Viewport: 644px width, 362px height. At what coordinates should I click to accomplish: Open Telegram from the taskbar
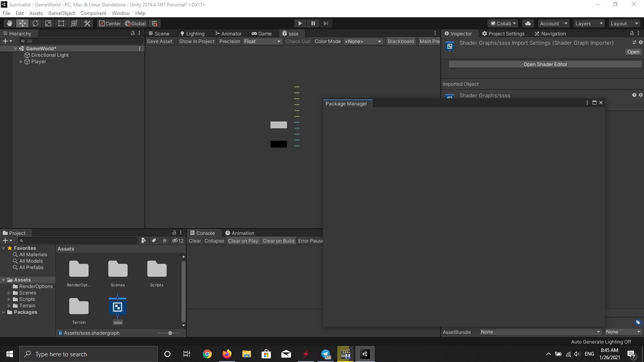pyautogui.click(x=326, y=354)
